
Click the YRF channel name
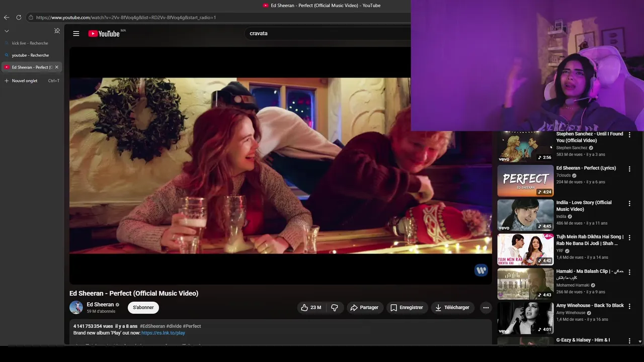pos(560,251)
